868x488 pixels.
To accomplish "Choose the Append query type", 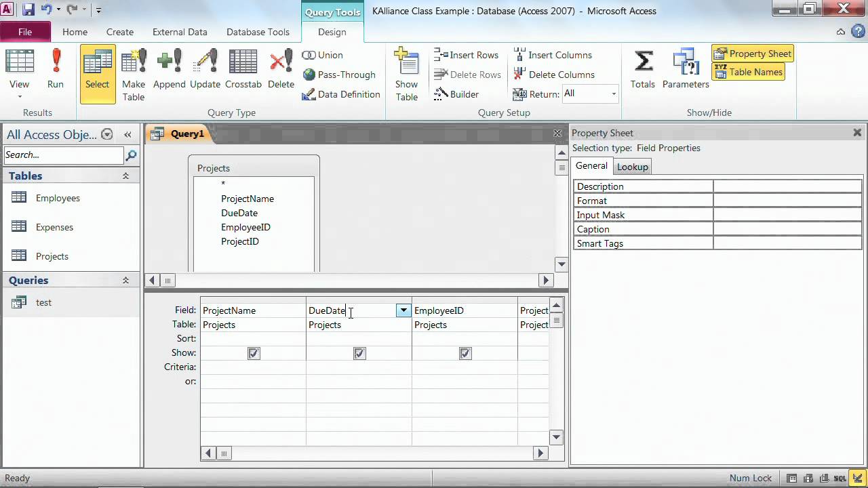I will tap(169, 70).
